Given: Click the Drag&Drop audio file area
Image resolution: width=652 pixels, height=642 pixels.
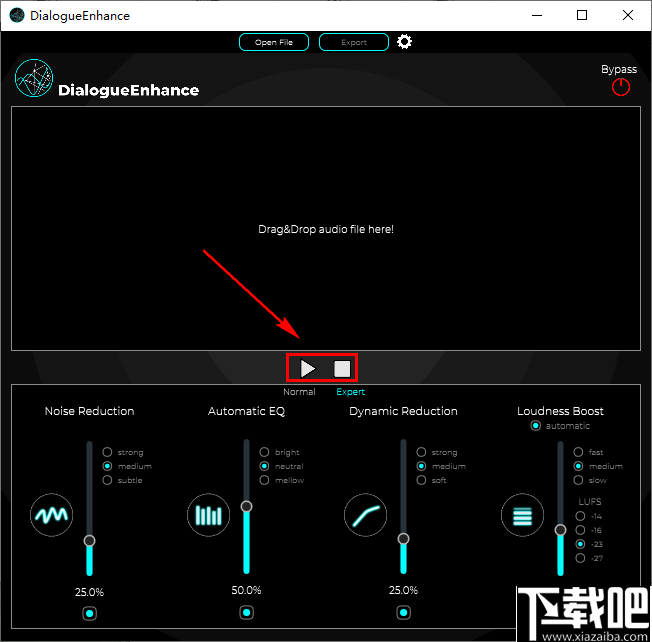Looking at the screenshot, I should tap(326, 229).
